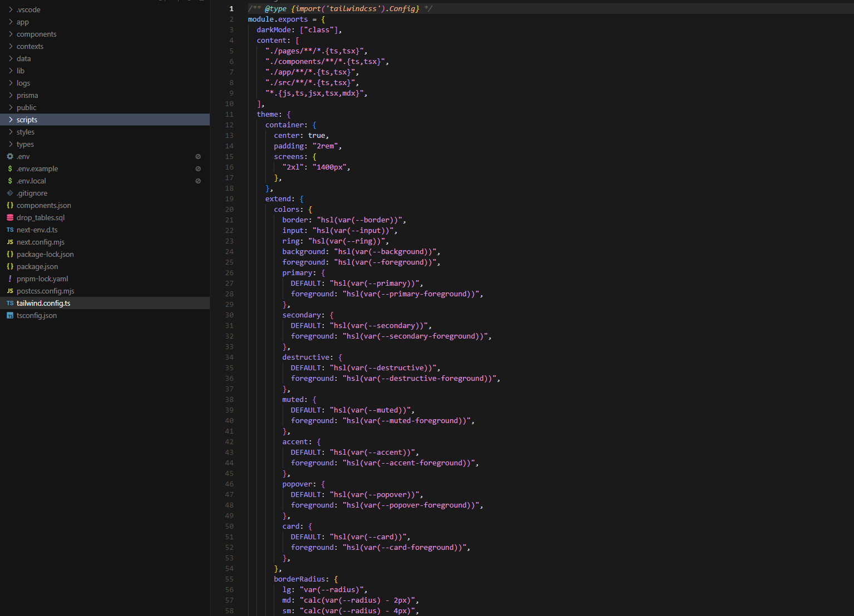Click the curly-braces icon beside package.json

point(10,267)
